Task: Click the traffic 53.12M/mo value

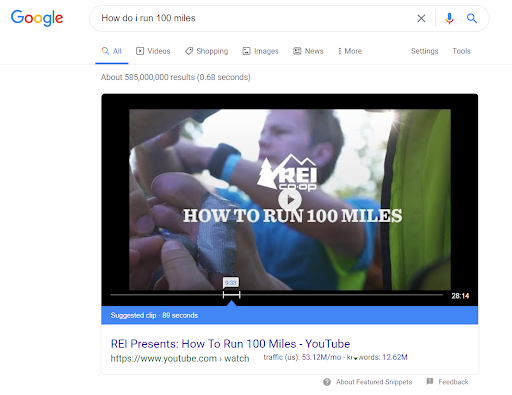Action: point(321,357)
